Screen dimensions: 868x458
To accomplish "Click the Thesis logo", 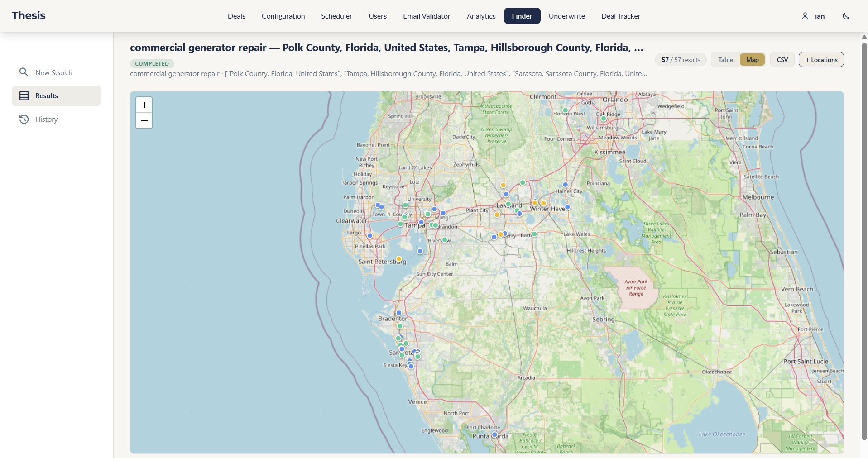I will click(28, 15).
